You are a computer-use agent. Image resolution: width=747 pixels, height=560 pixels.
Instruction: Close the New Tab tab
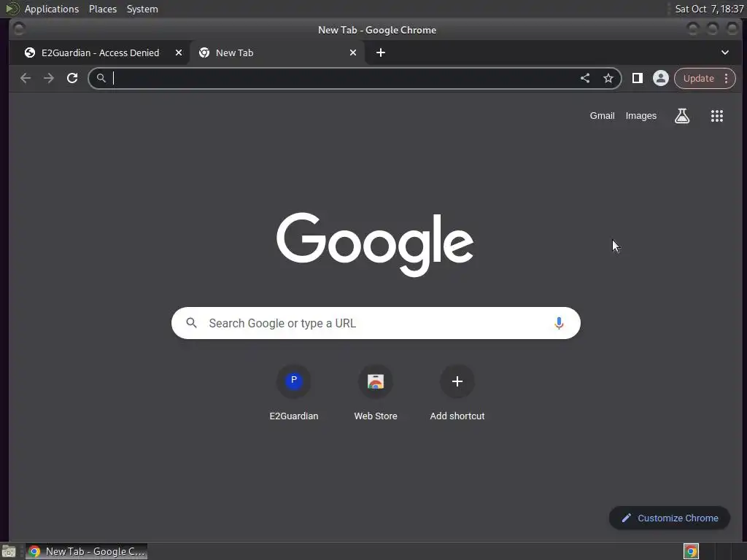(353, 52)
